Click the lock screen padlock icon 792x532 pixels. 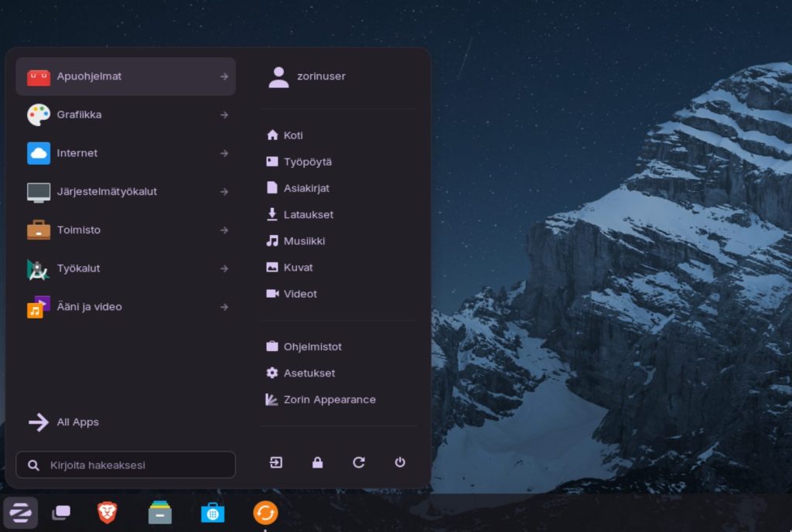point(317,462)
